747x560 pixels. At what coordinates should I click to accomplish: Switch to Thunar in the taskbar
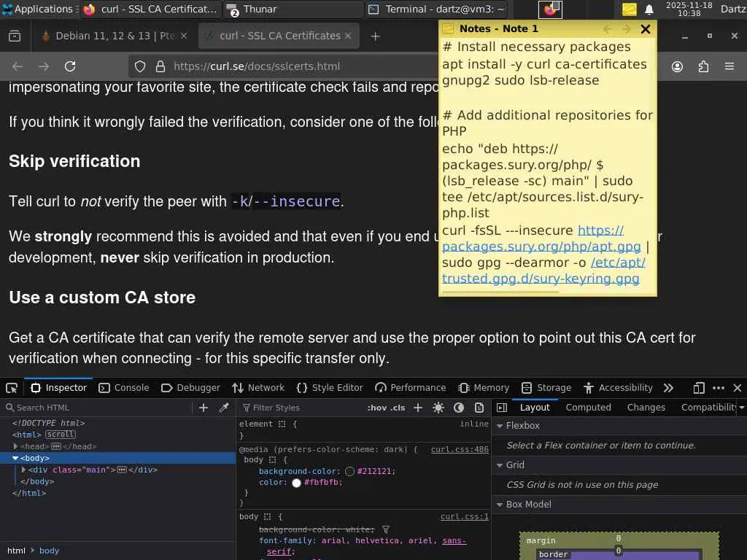click(293, 9)
